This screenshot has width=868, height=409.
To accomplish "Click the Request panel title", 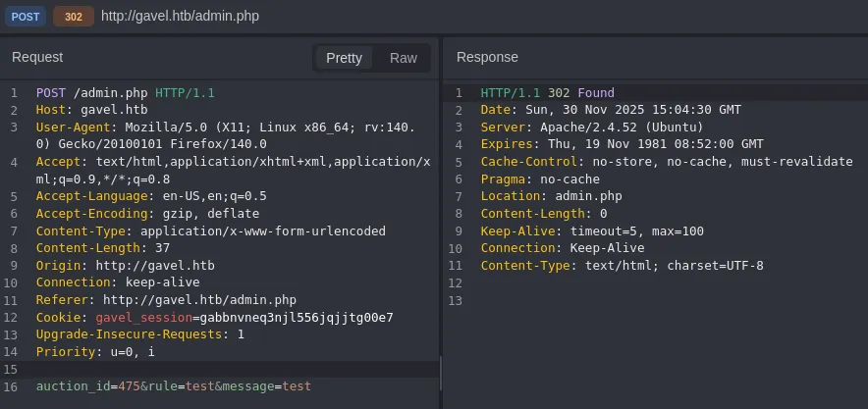I will (x=37, y=58).
